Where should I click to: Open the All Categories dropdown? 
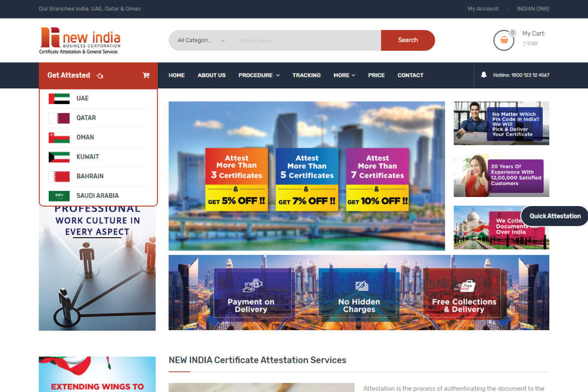[200, 40]
